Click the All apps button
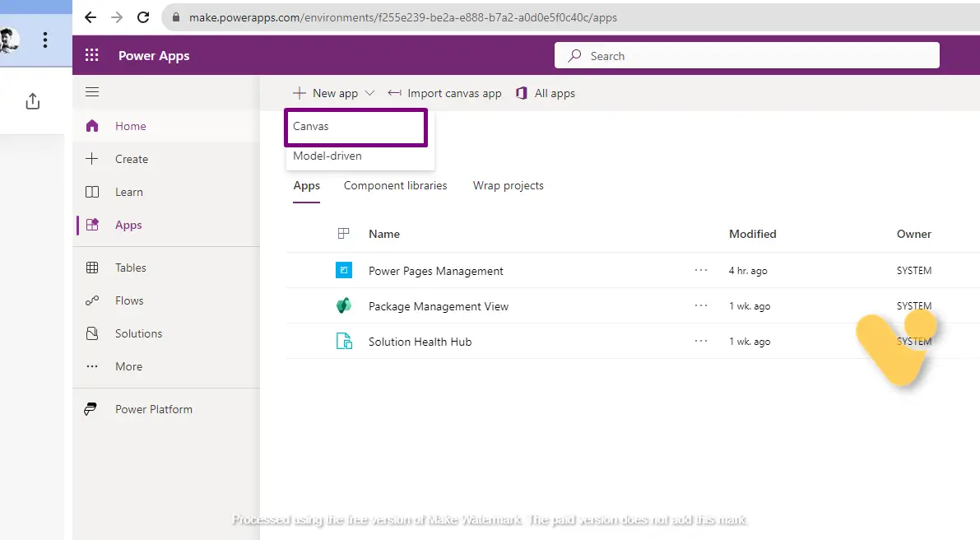Image resolution: width=980 pixels, height=540 pixels. (x=545, y=93)
